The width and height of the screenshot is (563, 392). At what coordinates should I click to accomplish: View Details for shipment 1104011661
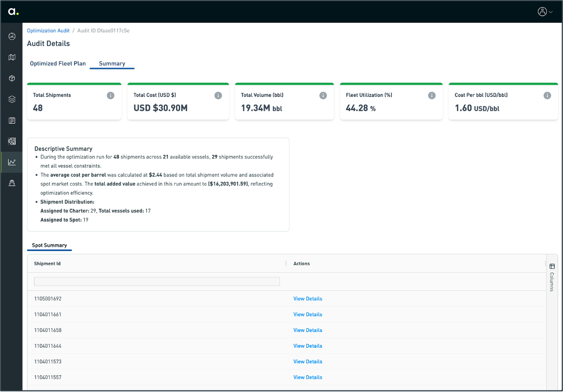(308, 314)
